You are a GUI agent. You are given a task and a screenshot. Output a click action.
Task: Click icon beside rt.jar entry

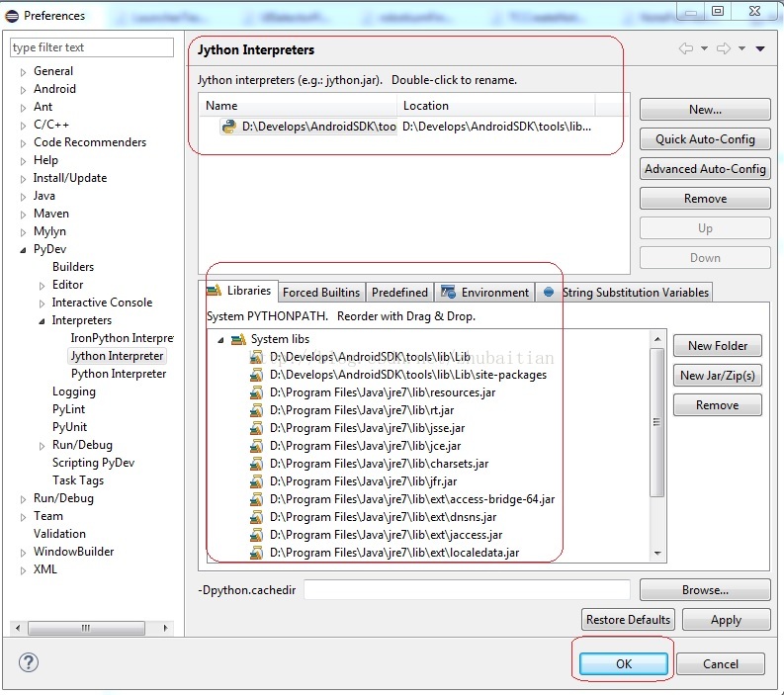tap(256, 410)
